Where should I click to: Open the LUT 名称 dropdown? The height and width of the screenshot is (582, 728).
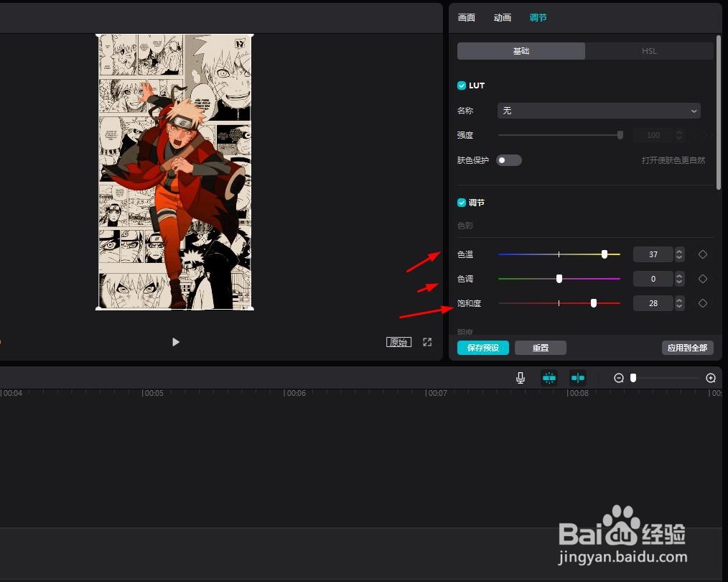point(599,111)
